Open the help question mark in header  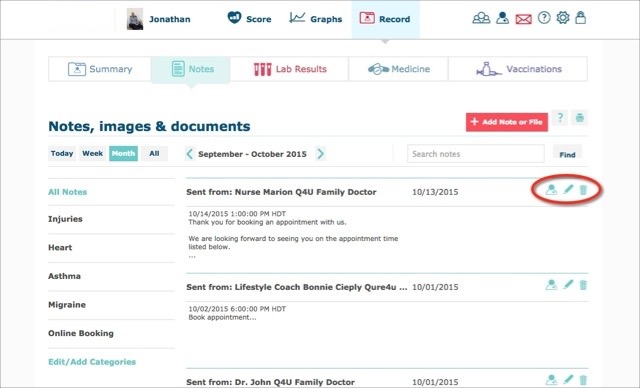[x=544, y=18]
